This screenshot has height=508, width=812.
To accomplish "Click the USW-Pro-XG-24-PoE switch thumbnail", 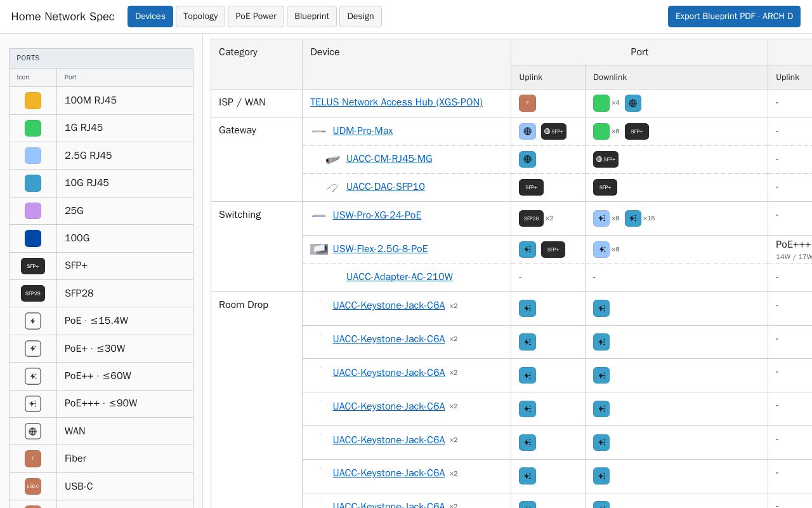I will pyautogui.click(x=319, y=216).
